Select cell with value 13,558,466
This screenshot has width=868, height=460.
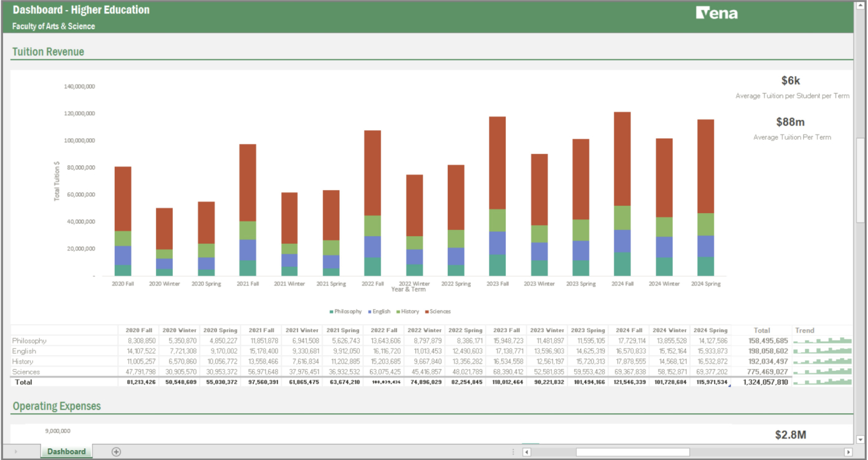pos(261,362)
